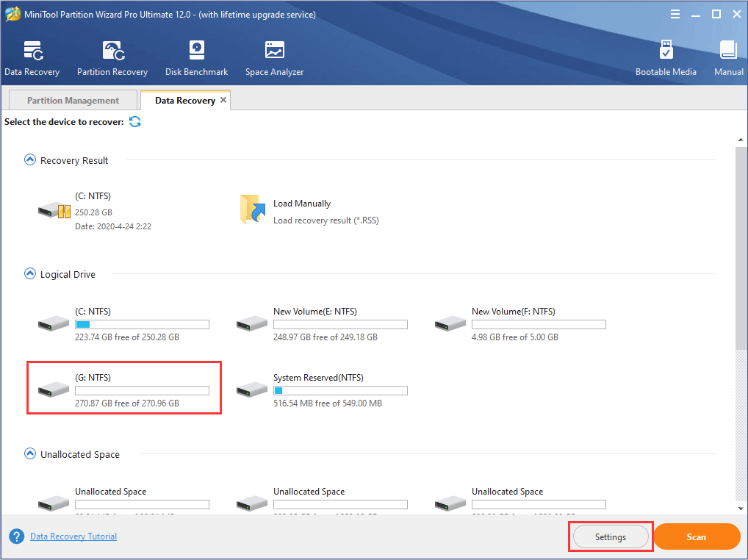Viewport: 748px width, 560px height.
Task: Select the second Unallocated Space drive icon
Action: tap(252, 503)
